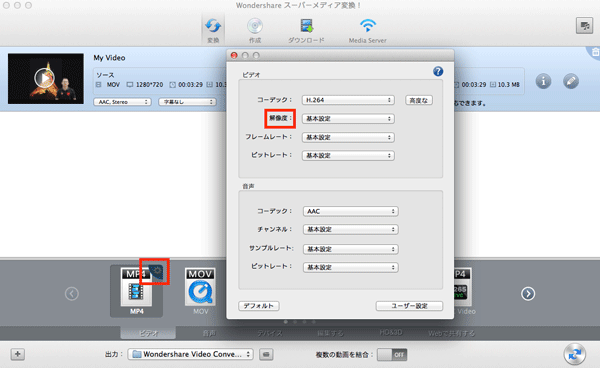This screenshot has height=368, width=600.
Task: Delete the video item with trash icon
Action: point(595,53)
